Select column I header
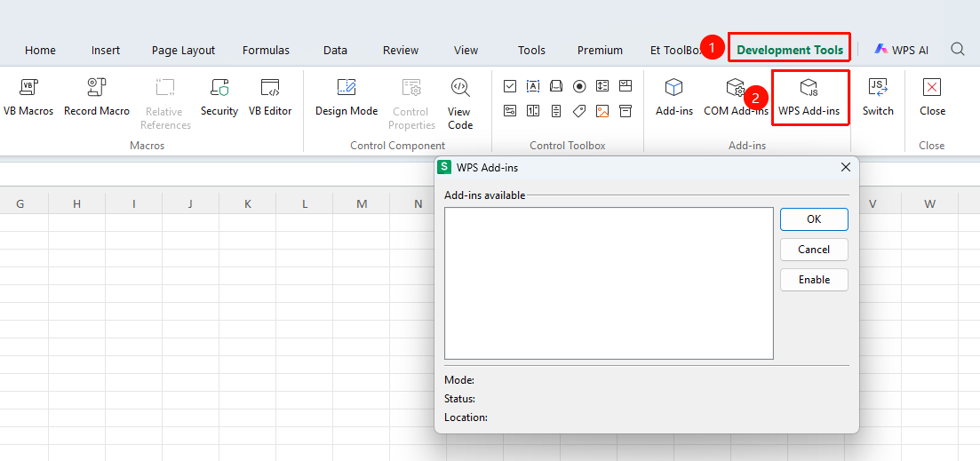 tap(134, 203)
